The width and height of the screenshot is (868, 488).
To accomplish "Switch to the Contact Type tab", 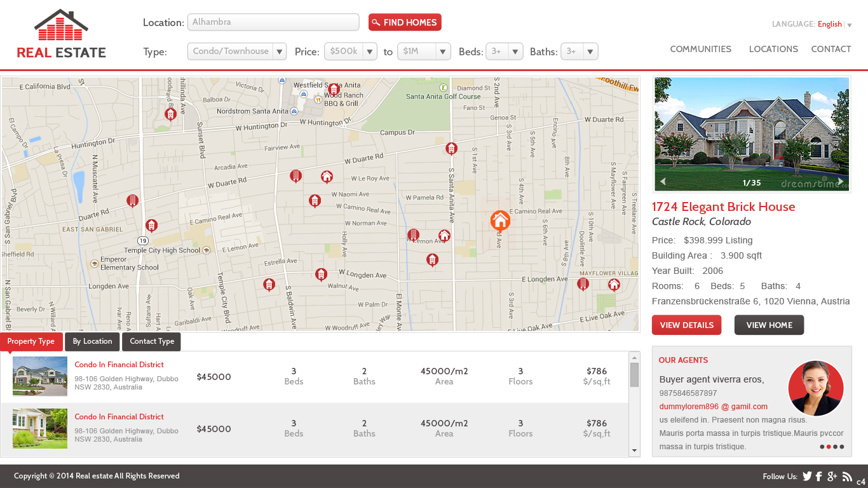I will click(x=151, y=341).
